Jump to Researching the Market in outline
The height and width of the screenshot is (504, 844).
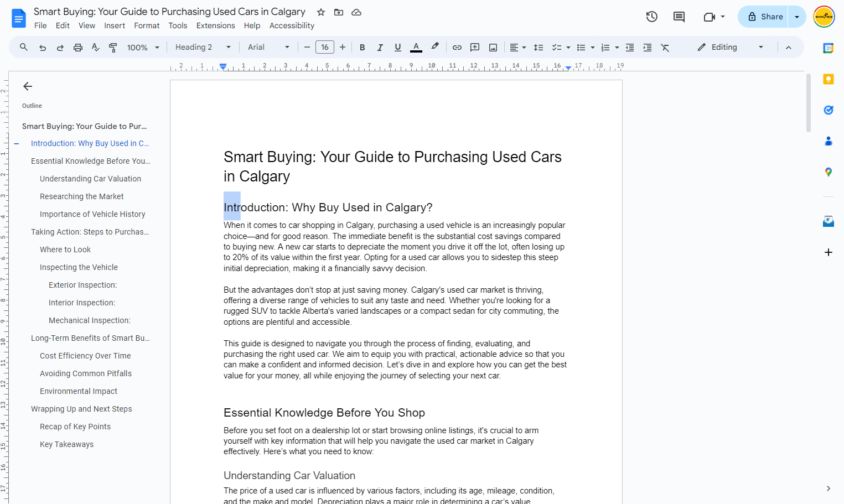[x=82, y=196]
